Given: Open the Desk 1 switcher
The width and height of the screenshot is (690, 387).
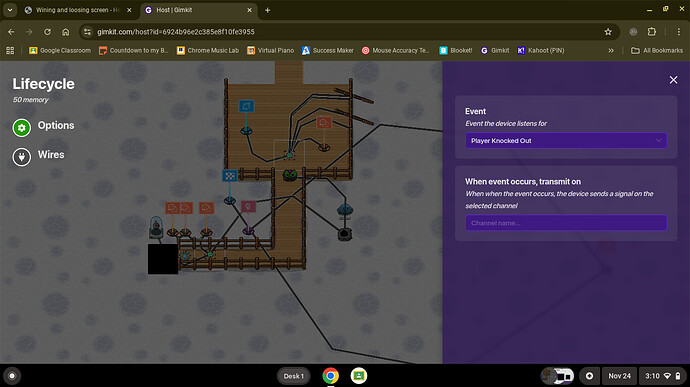Looking at the screenshot, I should point(294,376).
